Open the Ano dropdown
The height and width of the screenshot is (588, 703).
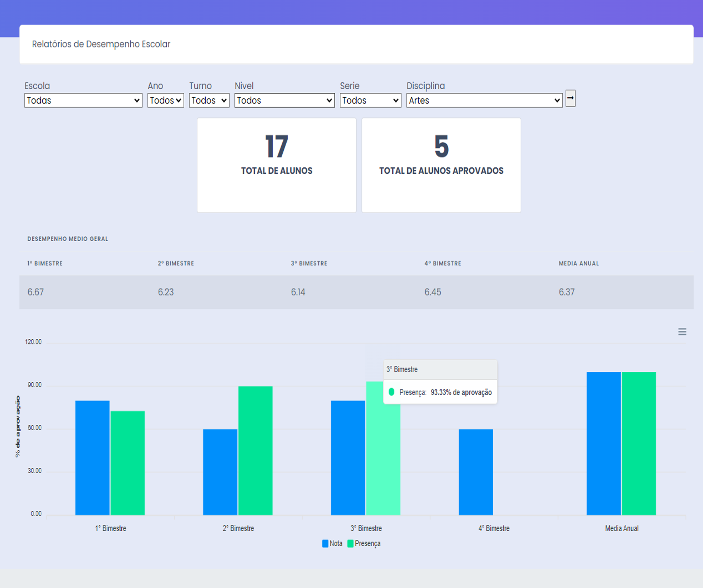(165, 100)
